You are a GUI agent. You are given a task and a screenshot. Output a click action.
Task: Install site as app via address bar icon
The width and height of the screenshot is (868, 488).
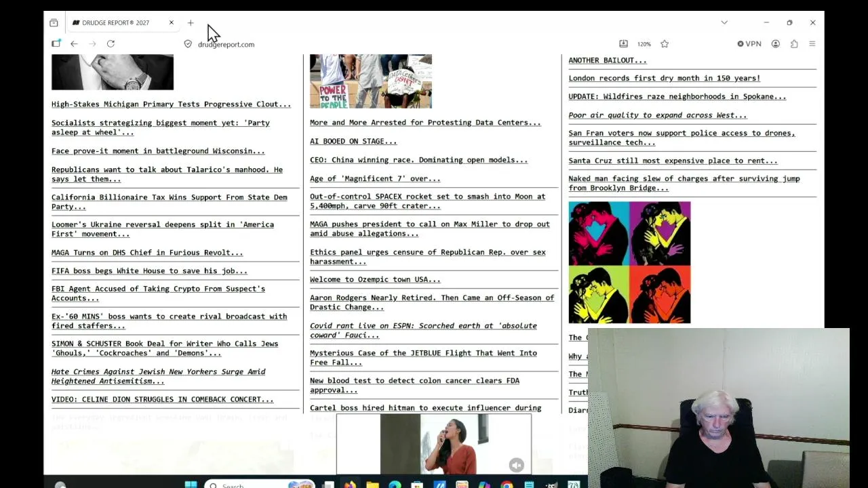(623, 44)
